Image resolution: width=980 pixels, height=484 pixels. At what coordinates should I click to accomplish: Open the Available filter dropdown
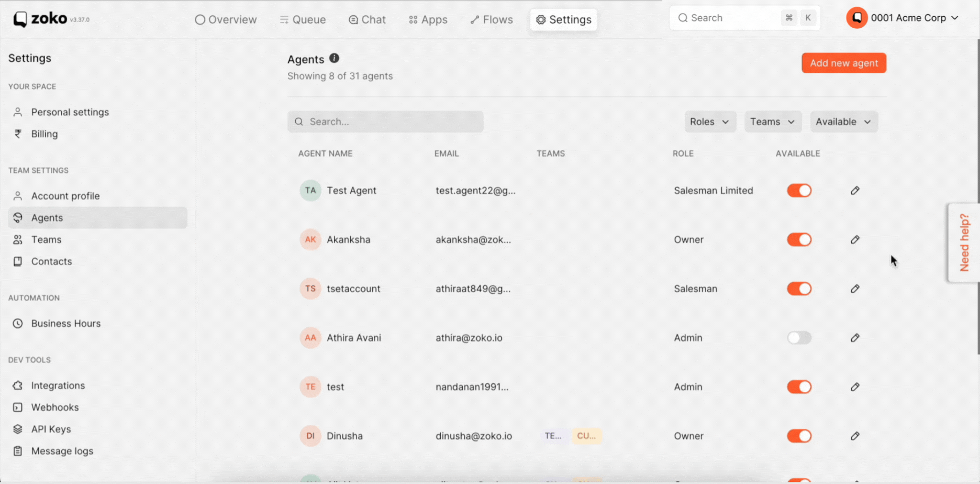pos(844,122)
